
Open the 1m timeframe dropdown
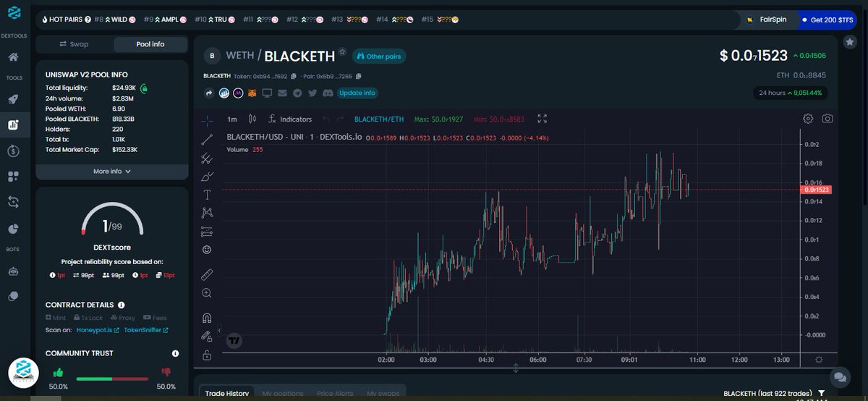tap(232, 119)
